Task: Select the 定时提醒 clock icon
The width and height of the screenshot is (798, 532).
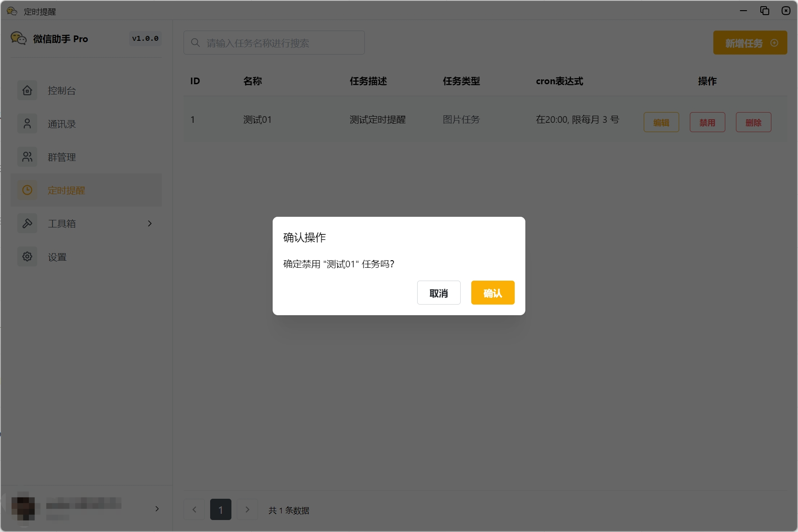Action: click(27, 190)
